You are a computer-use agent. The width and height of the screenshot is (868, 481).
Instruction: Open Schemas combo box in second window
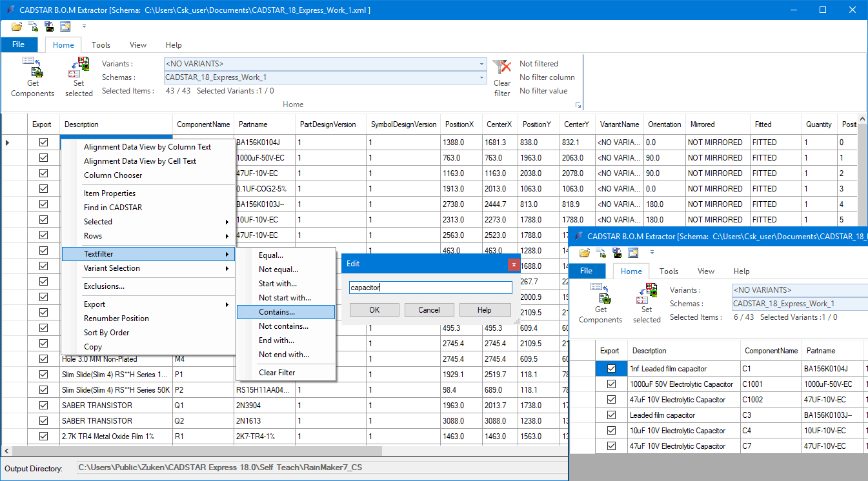(800, 304)
